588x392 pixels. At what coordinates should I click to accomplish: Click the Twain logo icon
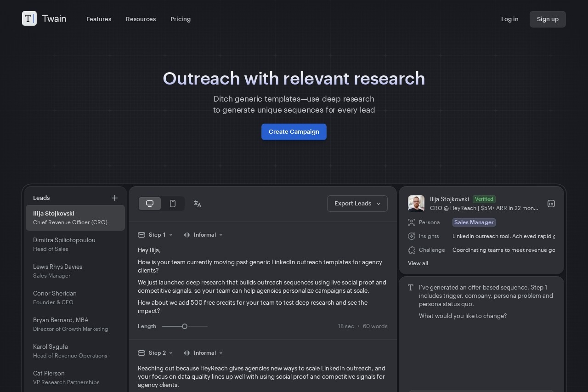point(29,18)
